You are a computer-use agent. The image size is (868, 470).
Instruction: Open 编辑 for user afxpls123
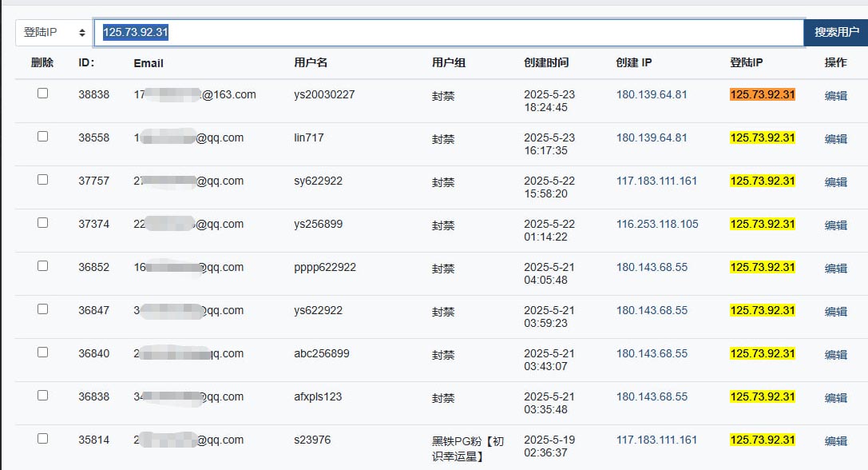[835, 397]
